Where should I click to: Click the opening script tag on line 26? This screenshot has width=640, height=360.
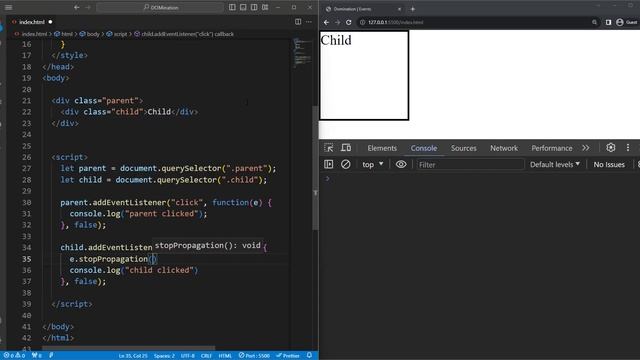click(69, 157)
